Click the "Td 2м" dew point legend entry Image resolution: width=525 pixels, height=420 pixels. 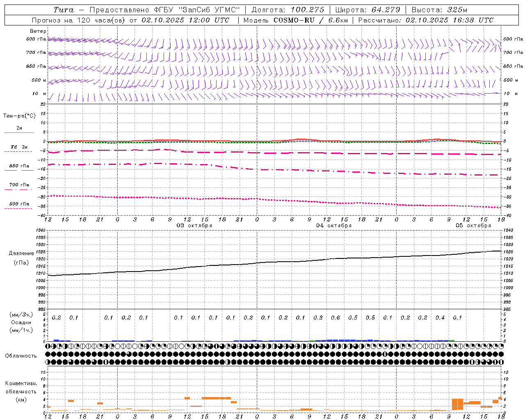pos(19,147)
